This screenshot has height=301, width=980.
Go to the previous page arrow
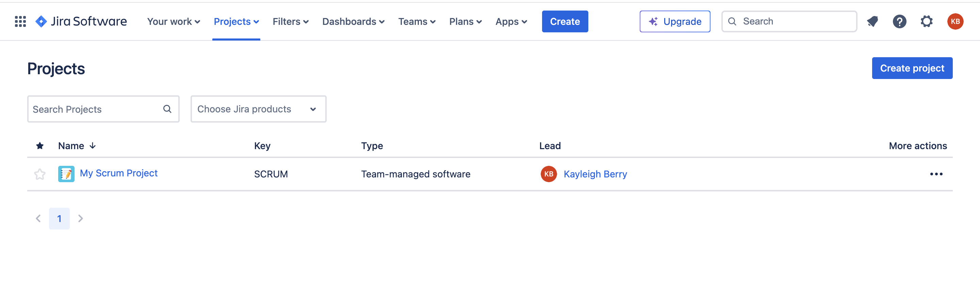(38, 218)
